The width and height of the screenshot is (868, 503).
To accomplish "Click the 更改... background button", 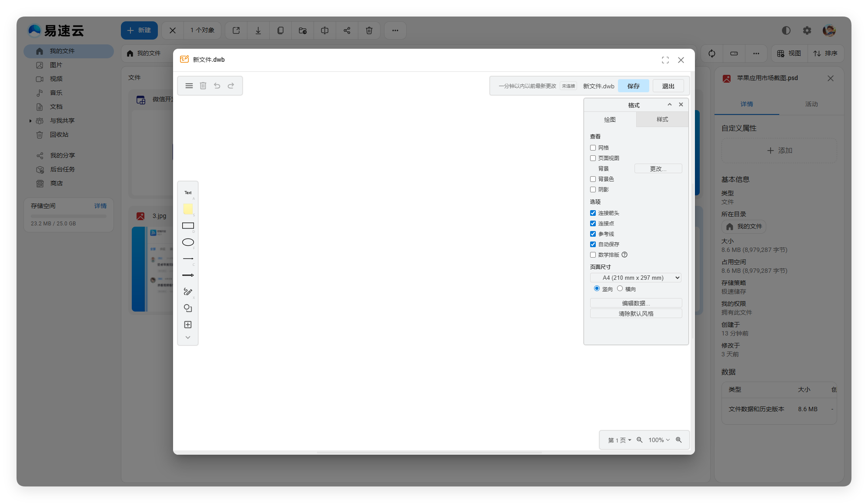I will coord(658,169).
